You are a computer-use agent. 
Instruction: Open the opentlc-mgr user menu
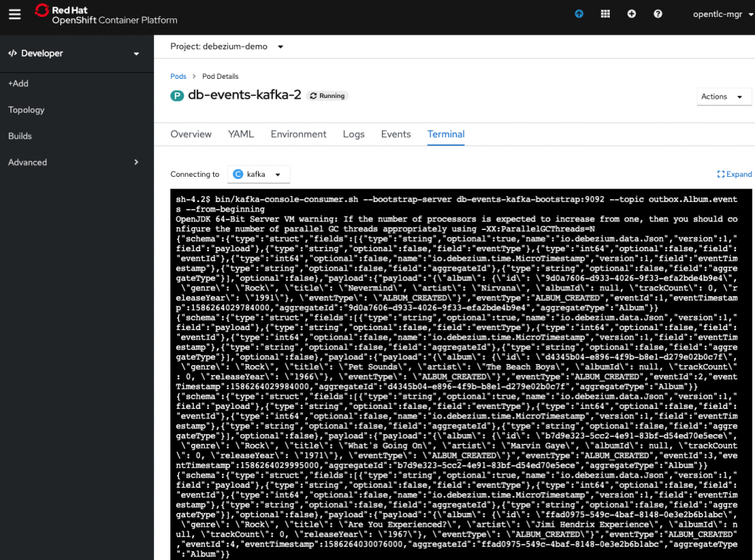(718, 14)
